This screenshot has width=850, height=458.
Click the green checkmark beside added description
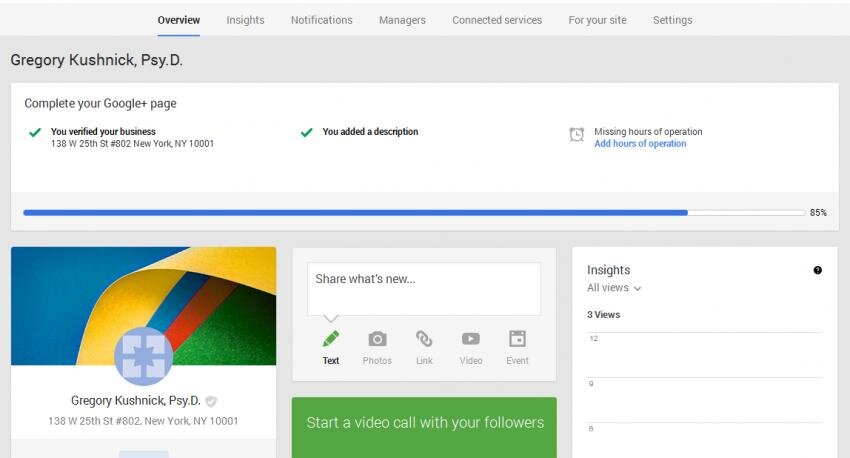click(306, 132)
